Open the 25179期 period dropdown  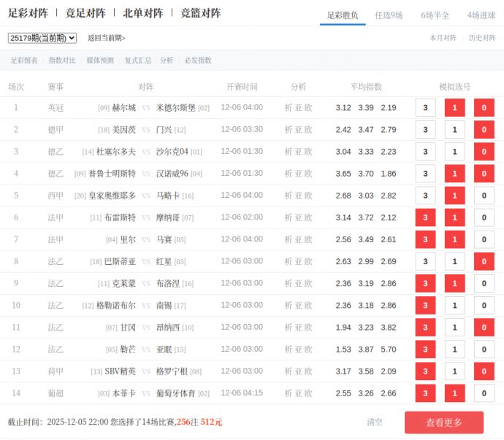coord(42,38)
